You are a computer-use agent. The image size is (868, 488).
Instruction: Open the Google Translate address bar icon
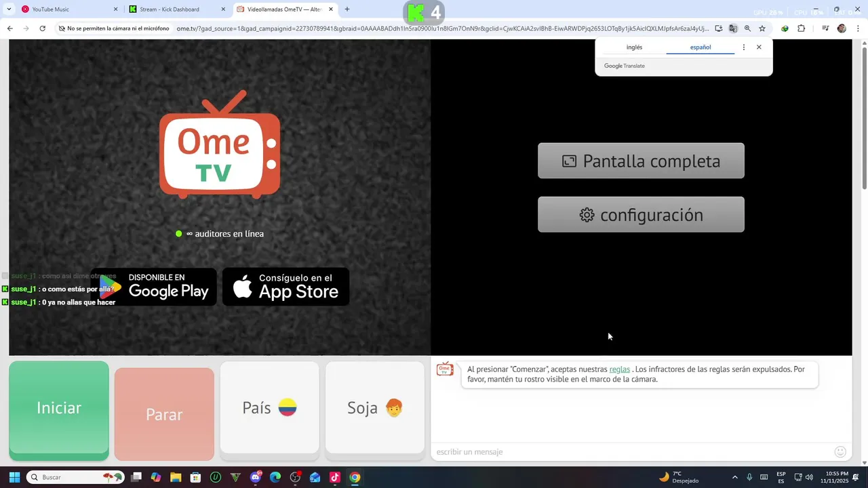click(733, 28)
